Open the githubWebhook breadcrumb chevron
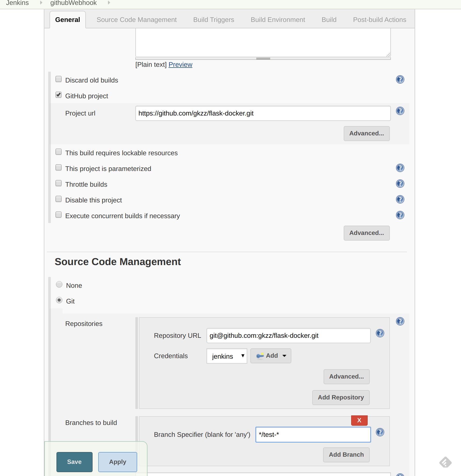The height and width of the screenshot is (476, 461). pyautogui.click(x=109, y=3)
